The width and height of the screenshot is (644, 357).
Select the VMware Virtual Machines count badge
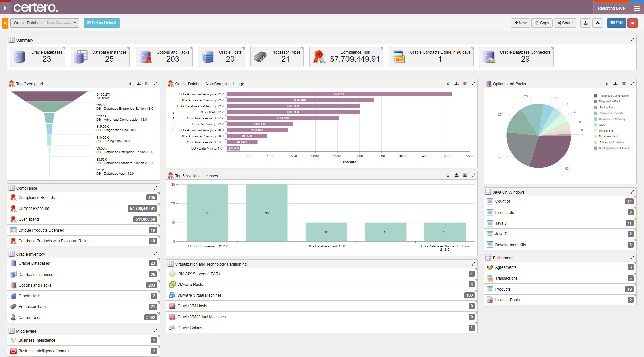click(469, 295)
